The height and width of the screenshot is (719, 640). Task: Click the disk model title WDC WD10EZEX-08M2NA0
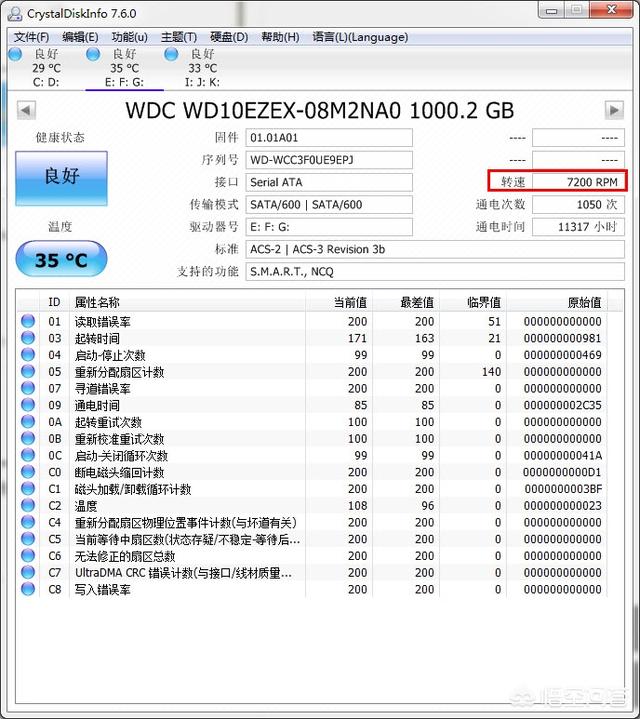[263, 111]
